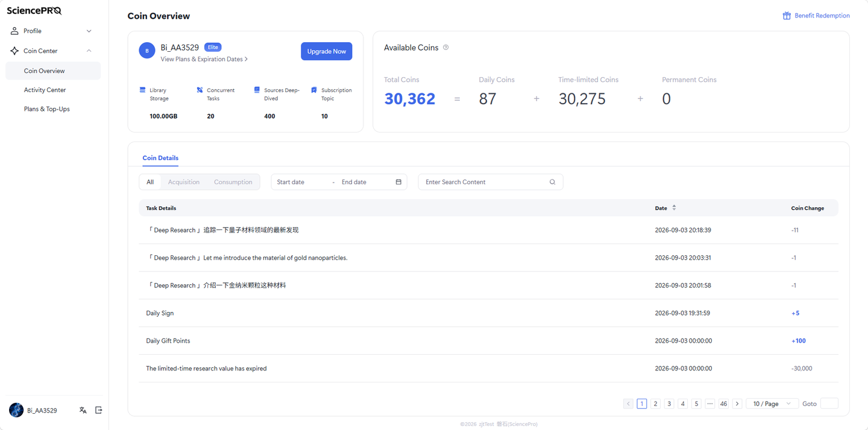This screenshot has width=868, height=430.
Task: Select the All filter
Action: pyautogui.click(x=150, y=182)
